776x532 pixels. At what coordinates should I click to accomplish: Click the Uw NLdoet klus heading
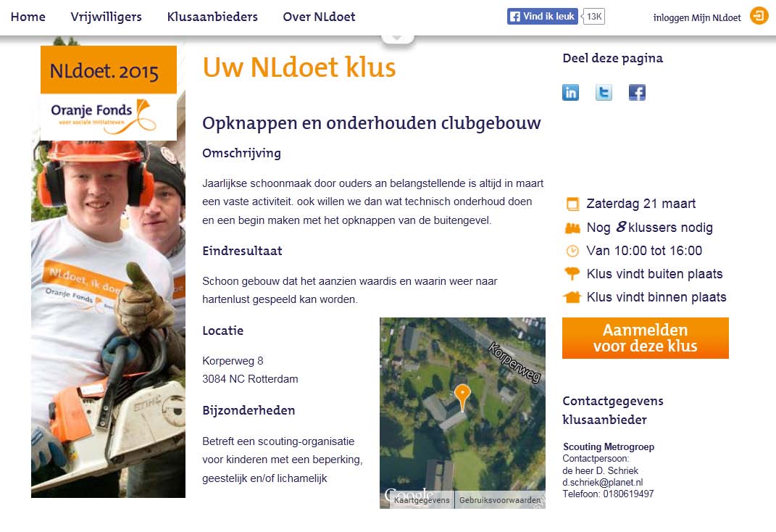click(299, 67)
